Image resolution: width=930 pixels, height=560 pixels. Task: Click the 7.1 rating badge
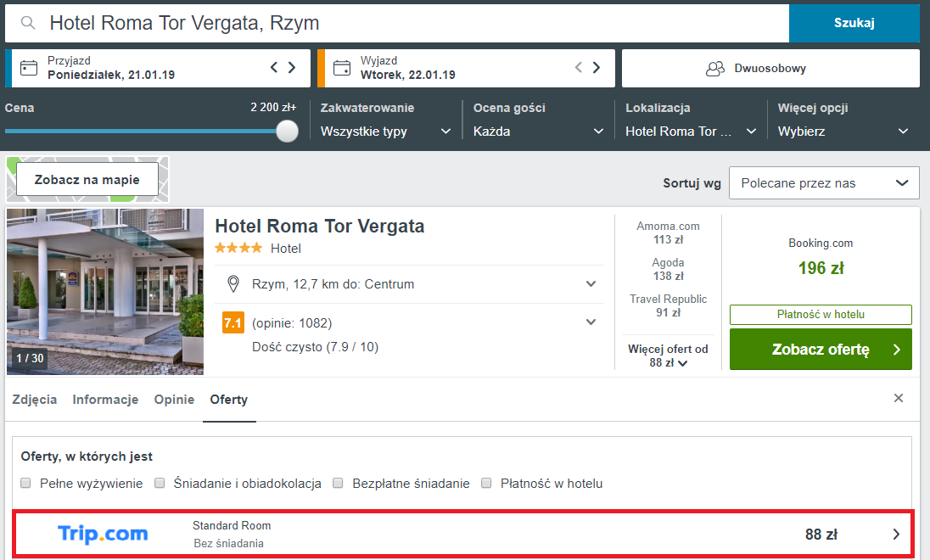233,322
